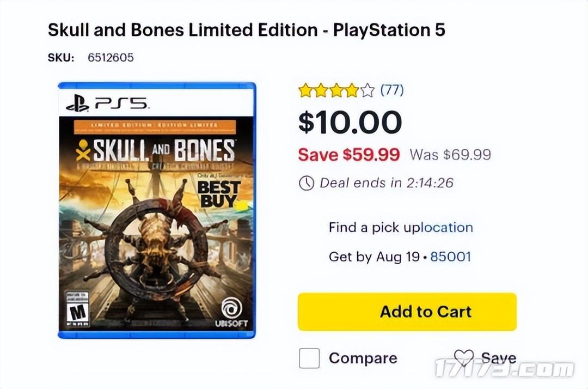The height and width of the screenshot is (389, 588).
Task: Click the Deal ends in countdown text
Action: tap(386, 183)
